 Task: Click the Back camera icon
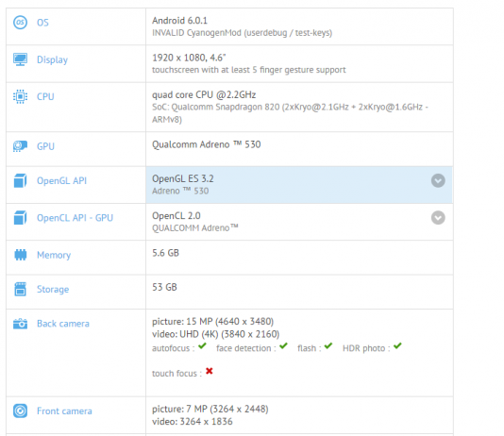tap(20, 324)
